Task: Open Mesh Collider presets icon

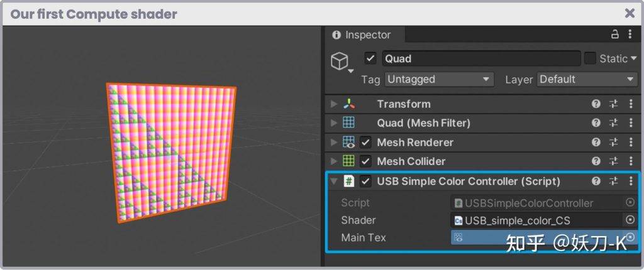Action: pyautogui.click(x=614, y=161)
